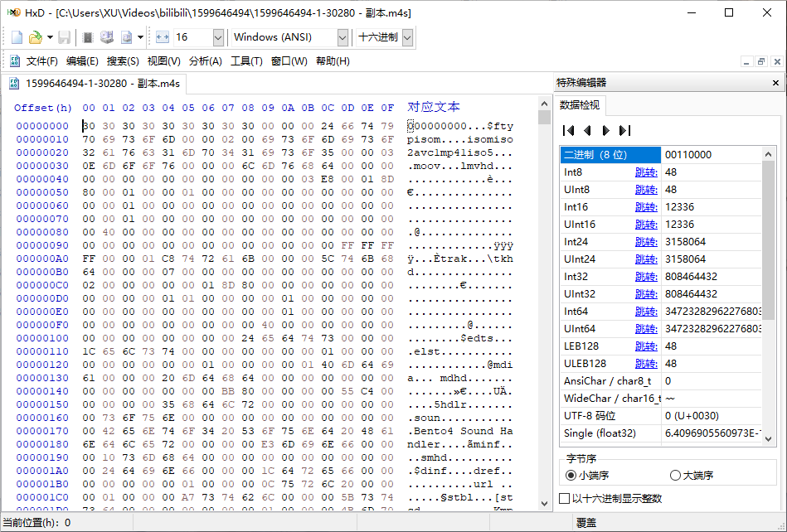
Task: Open the 十六进制 offset base dropdown
Action: [406, 37]
